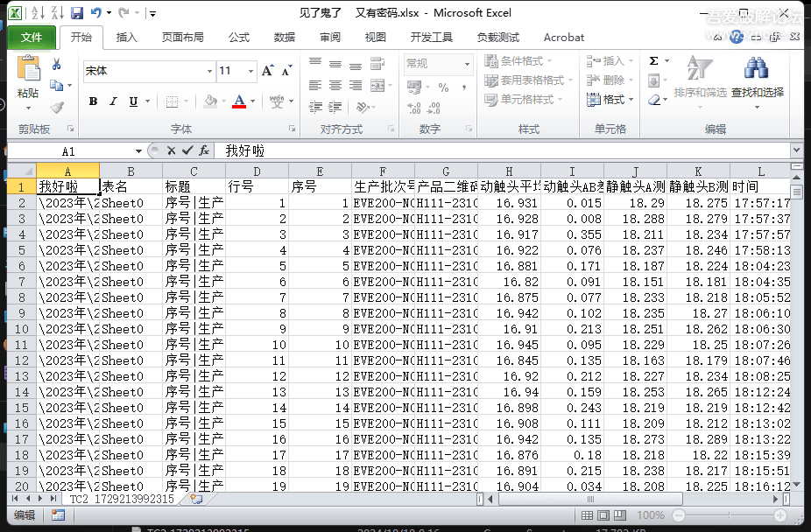Click the Wrap Text icon
The width and height of the screenshot is (811, 532).
pos(377,64)
